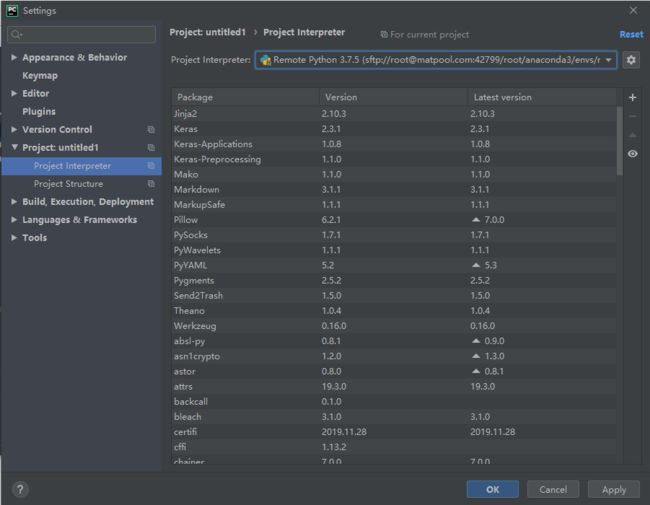Click the copy icon beside Project Interpreter
The width and height of the screenshot is (650, 505).
click(x=151, y=166)
